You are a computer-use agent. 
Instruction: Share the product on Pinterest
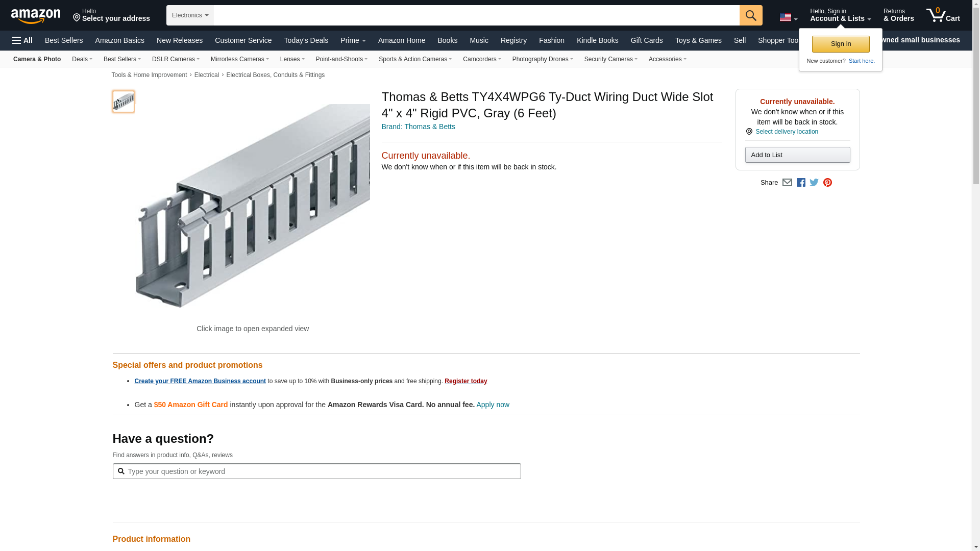[x=827, y=183]
